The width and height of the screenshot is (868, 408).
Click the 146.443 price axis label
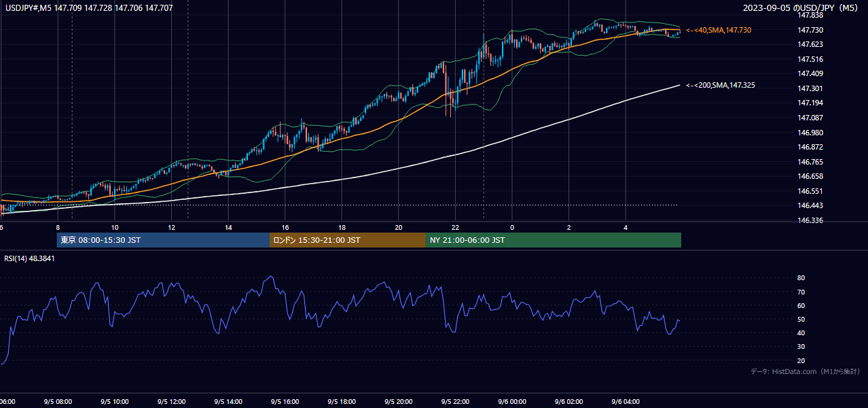point(810,205)
